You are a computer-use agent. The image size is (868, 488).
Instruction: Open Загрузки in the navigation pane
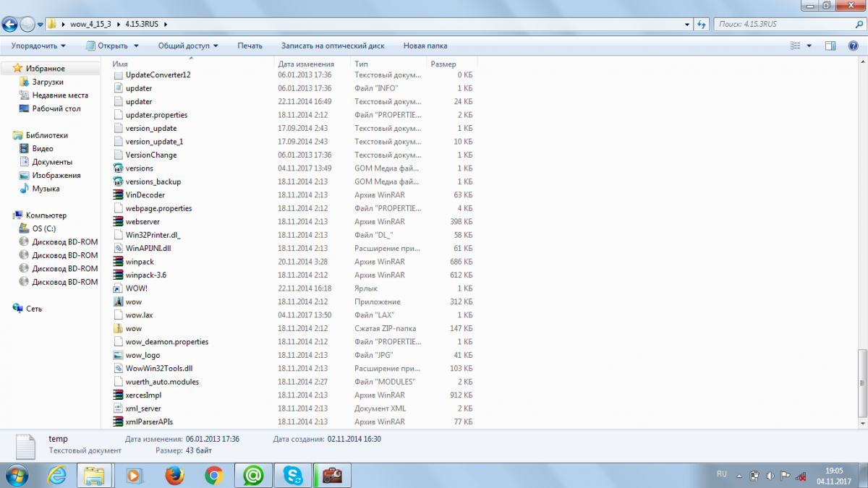48,82
